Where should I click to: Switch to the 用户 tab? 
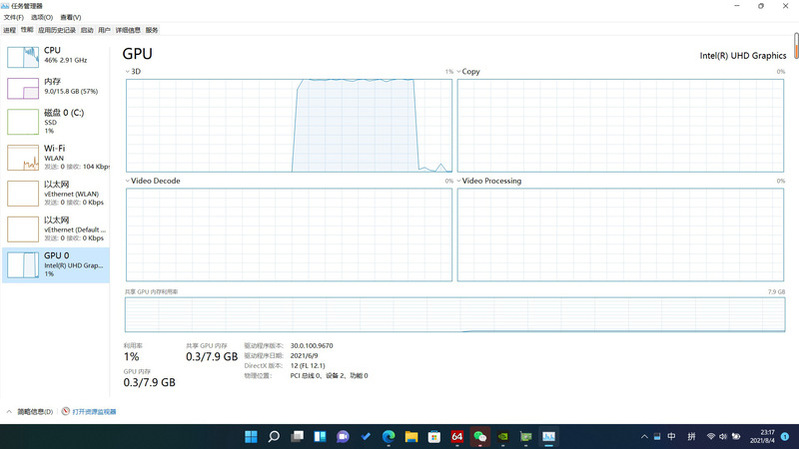pyautogui.click(x=104, y=30)
